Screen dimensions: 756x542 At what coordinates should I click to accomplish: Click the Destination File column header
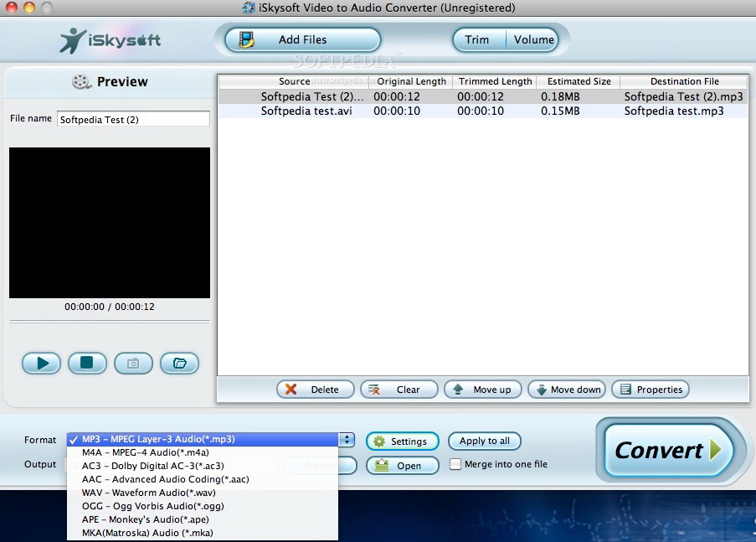pos(685,81)
